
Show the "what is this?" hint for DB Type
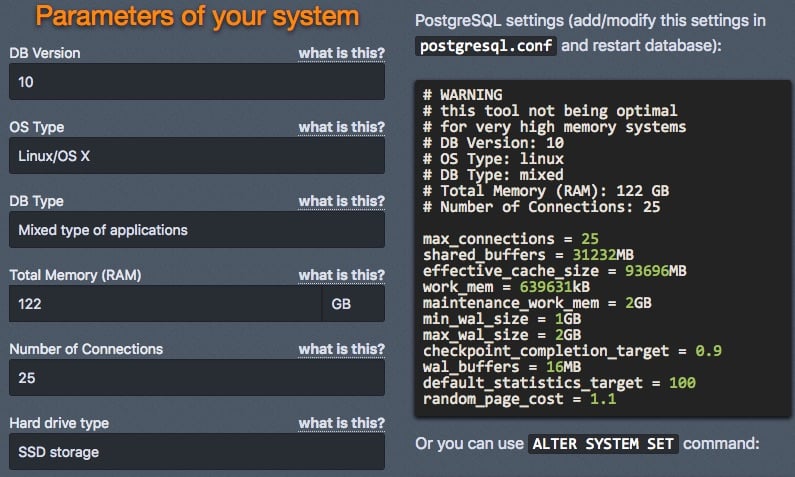[341, 201]
